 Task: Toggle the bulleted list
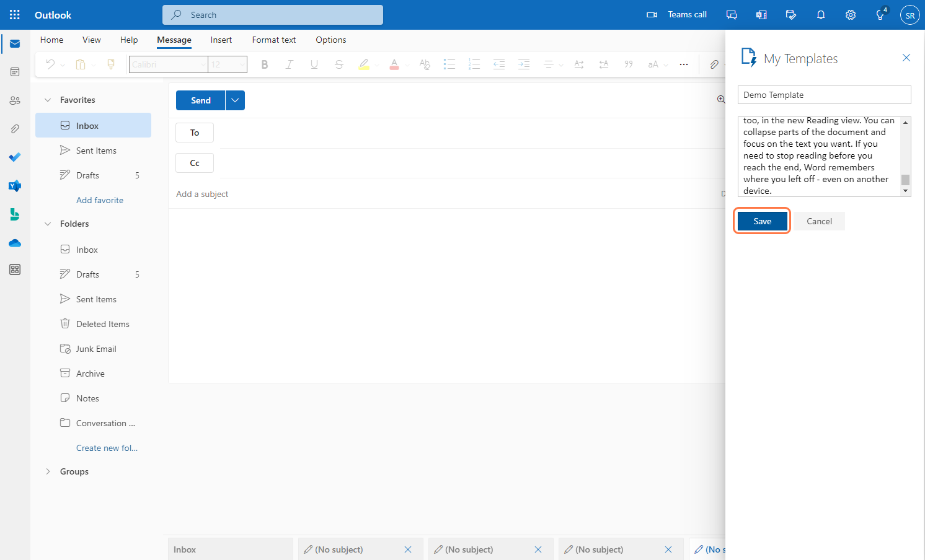click(449, 64)
